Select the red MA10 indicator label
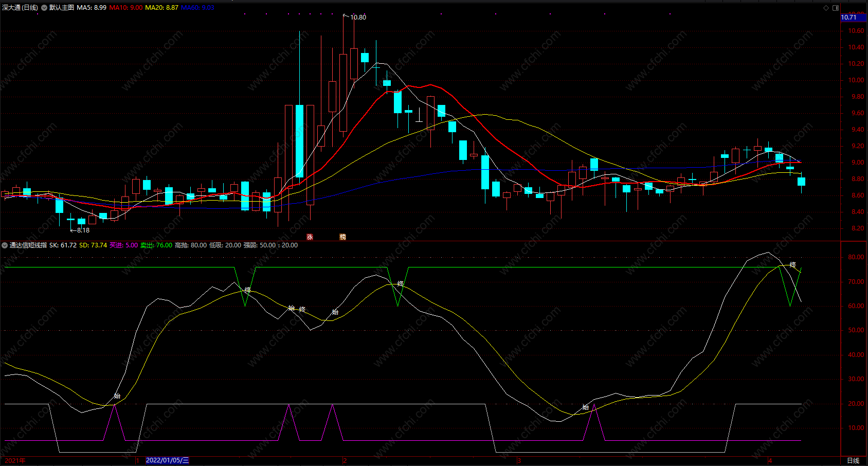The height and width of the screenshot is (466, 868). point(126,8)
